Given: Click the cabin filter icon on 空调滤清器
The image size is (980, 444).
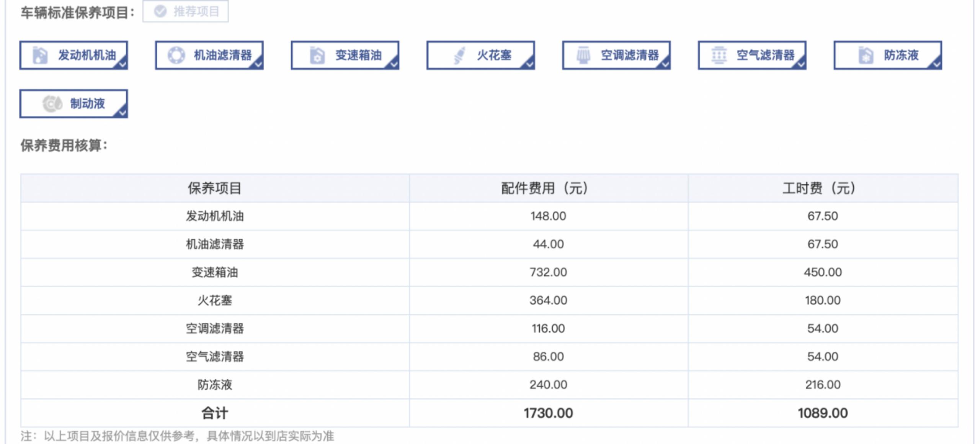Looking at the screenshot, I should [x=583, y=56].
